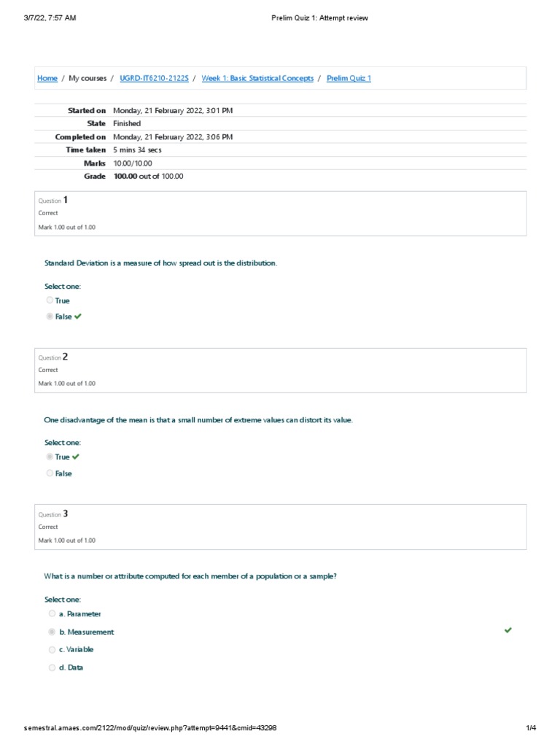Open the UGRD-IT6210-2122S course link
The width and height of the screenshot is (560, 747).
[x=154, y=78]
